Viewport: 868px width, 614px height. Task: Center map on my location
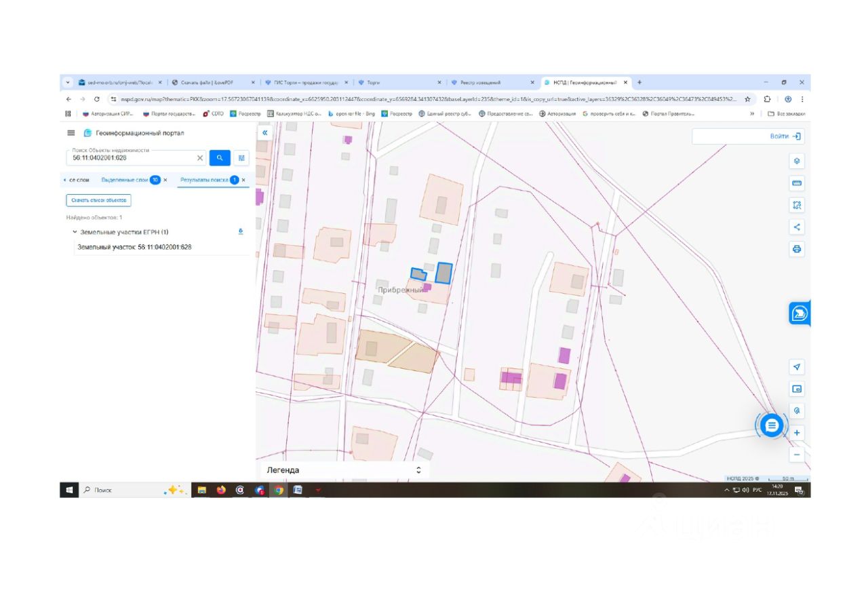click(x=797, y=367)
